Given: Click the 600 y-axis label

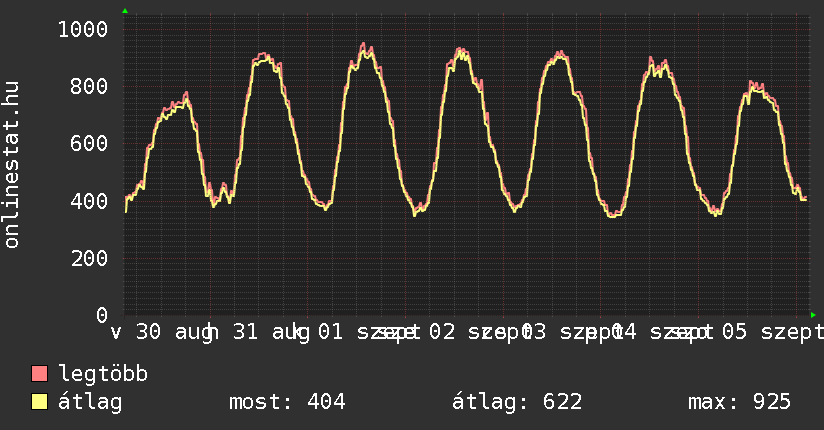Looking at the screenshot, I should coord(89,144).
